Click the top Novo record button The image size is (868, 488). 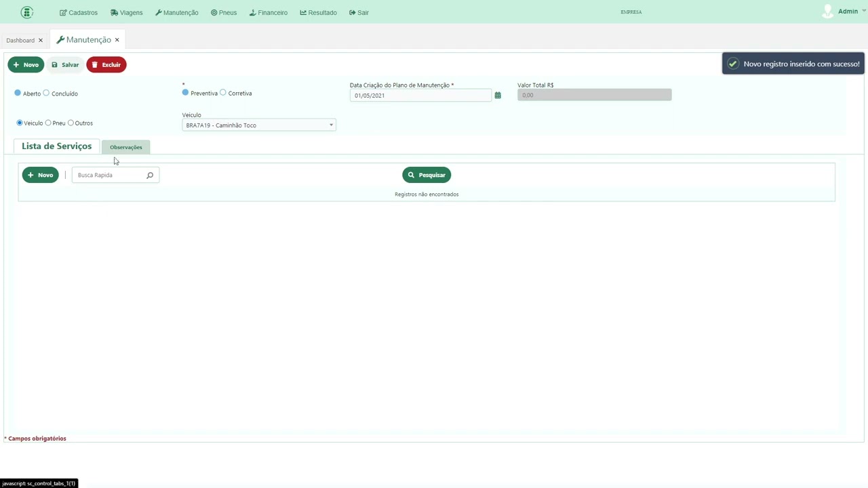26,64
